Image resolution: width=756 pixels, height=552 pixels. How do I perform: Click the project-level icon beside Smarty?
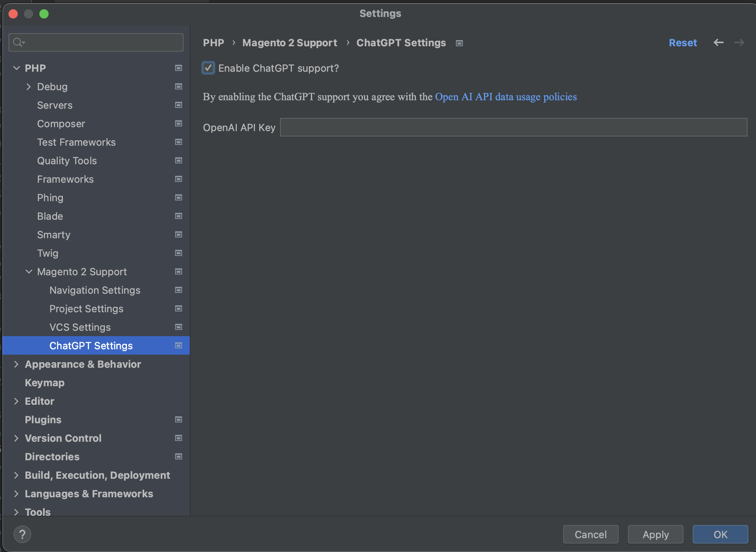coord(179,234)
